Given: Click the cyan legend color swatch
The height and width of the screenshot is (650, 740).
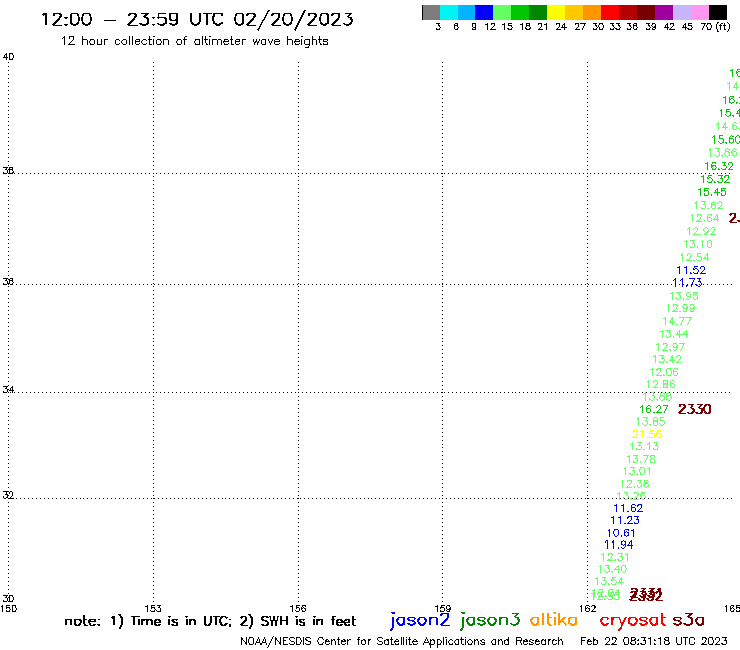Looking at the screenshot, I should point(449,12).
